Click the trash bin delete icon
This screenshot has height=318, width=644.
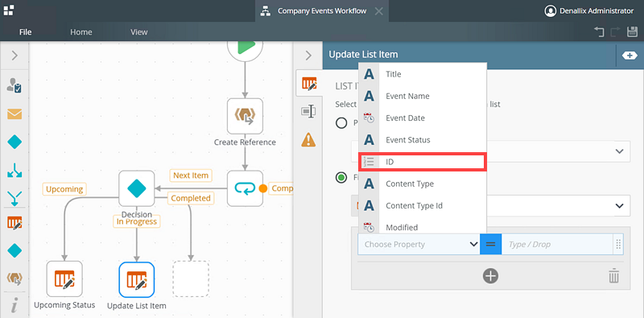[x=613, y=275]
